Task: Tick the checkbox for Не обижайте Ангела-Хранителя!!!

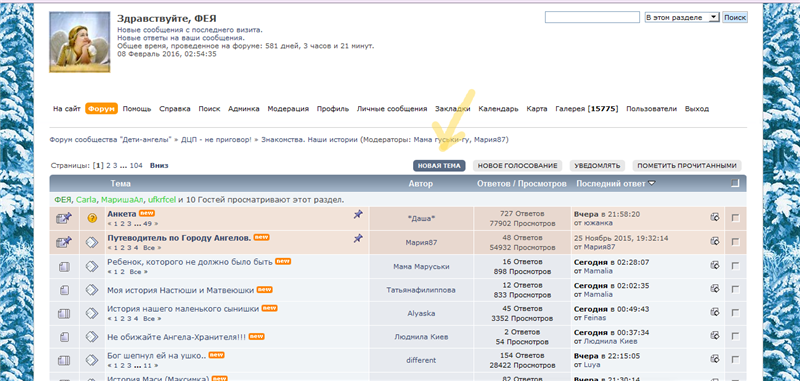Action: point(735,337)
